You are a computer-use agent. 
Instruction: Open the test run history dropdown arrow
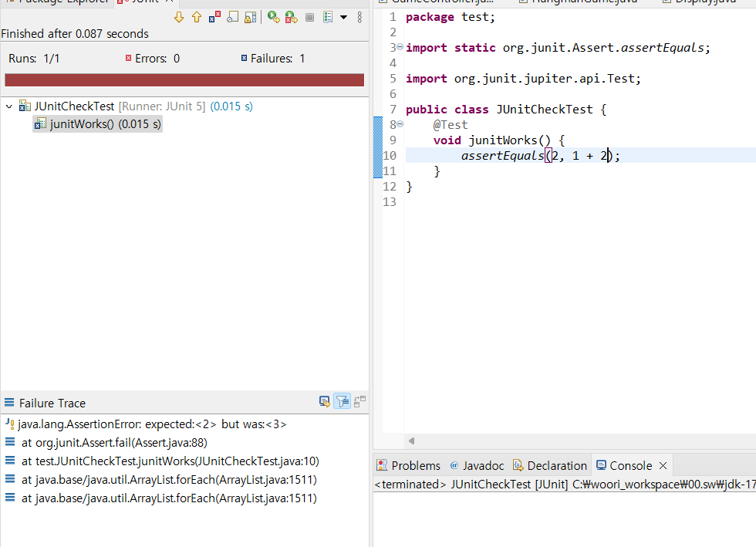click(344, 18)
